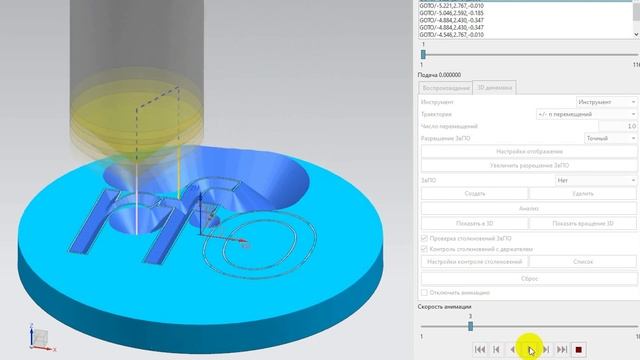Jump to previous operation in playback controls
Viewport: 640px width, 360px height.
496,349
